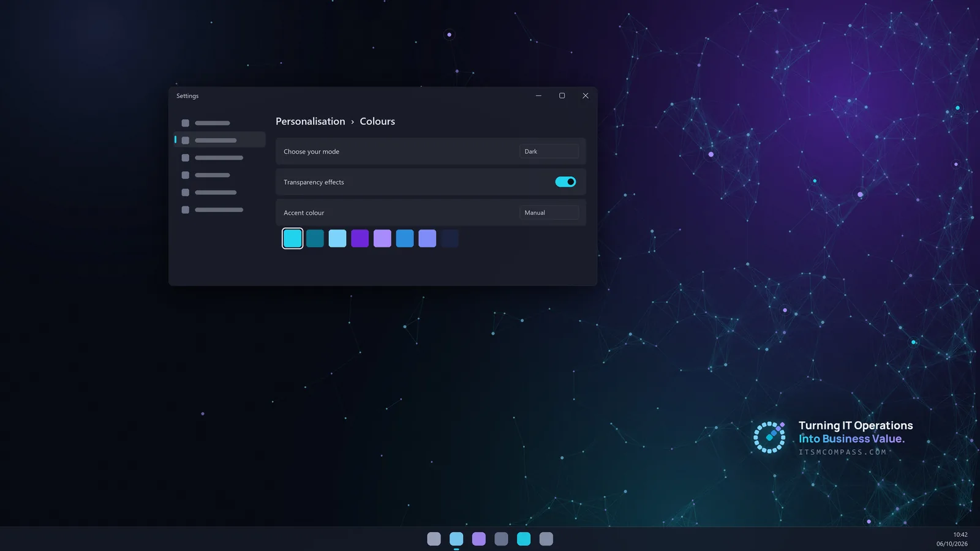Minimize the Settings window
The height and width of the screenshot is (551, 980).
pos(538,96)
